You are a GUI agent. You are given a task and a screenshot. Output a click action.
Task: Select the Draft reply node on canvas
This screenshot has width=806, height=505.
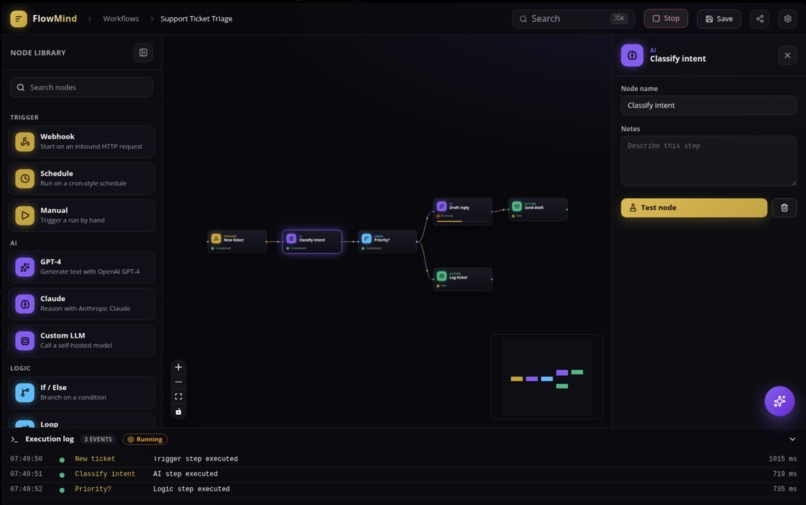[x=463, y=211]
